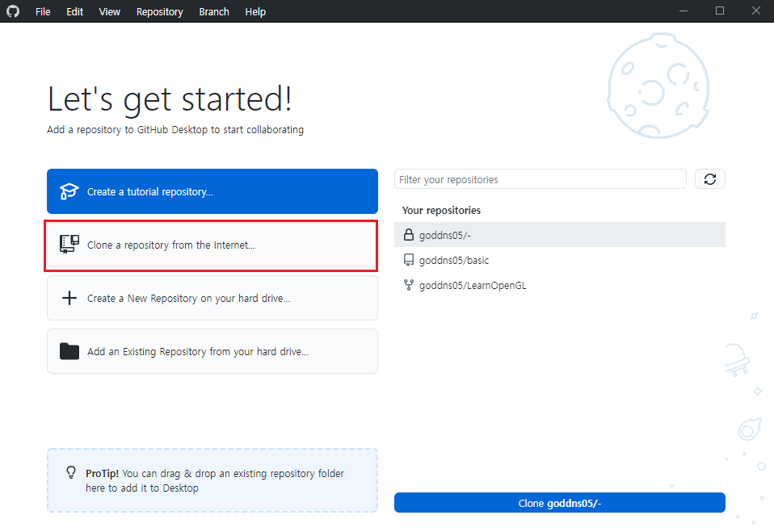Click the plus icon for New Repository

tap(69, 298)
